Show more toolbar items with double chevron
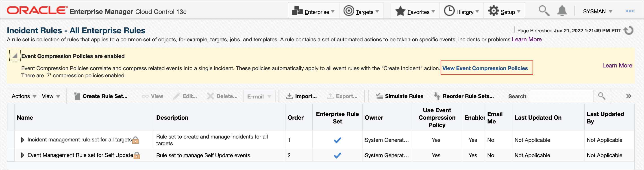The image size is (644, 170). point(629,96)
